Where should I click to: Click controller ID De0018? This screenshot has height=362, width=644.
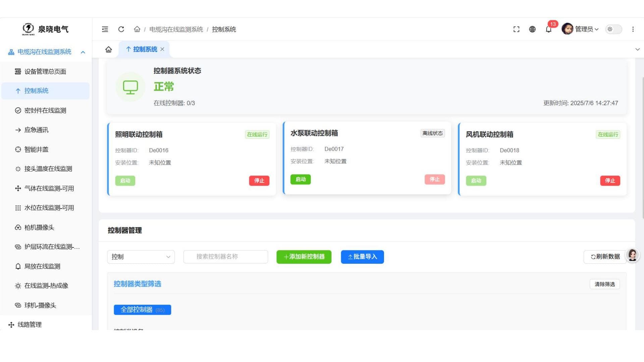tap(509, 150)
